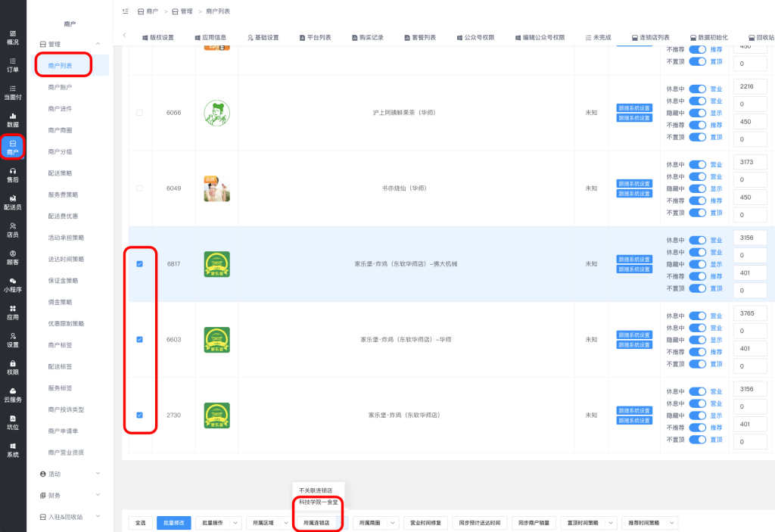
Task: Open 数据 in the left sidebar
Action: (13, 120)
